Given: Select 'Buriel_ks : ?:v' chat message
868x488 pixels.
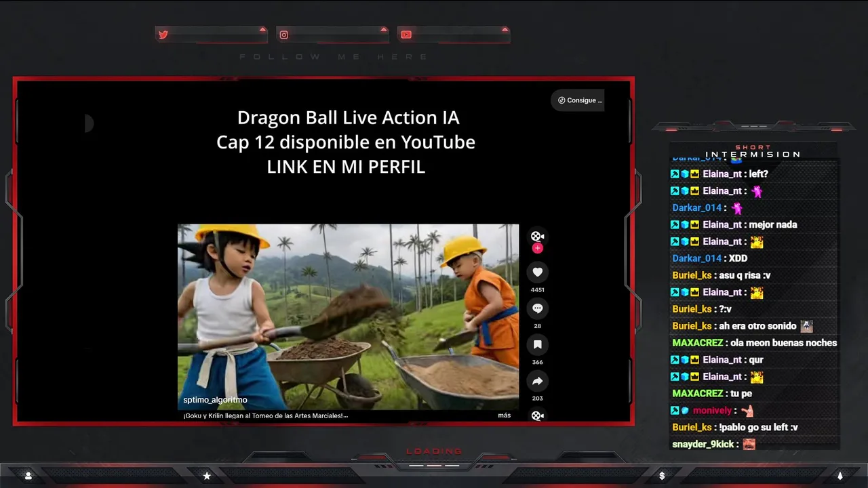Looking at the screenshot, I should coord(702,309).
